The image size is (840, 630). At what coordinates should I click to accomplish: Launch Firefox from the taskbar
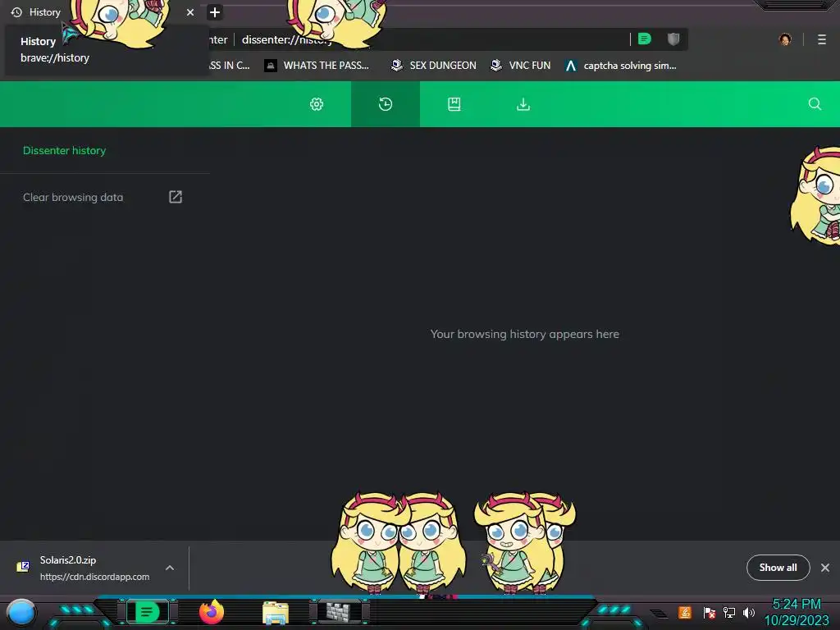coord(212,612)
